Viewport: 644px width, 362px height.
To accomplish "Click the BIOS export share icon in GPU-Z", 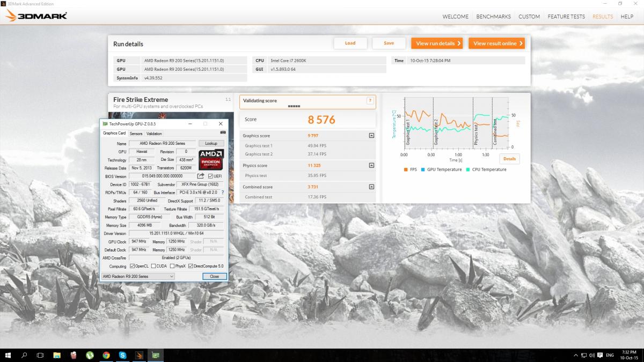I will (x=201, y=176).
